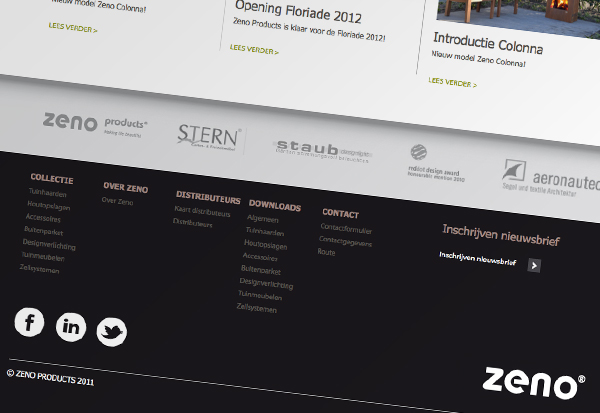Screen dimensions: 600x413
Task: Open Algemeen under Downloads
Action: tap(262, 219)
